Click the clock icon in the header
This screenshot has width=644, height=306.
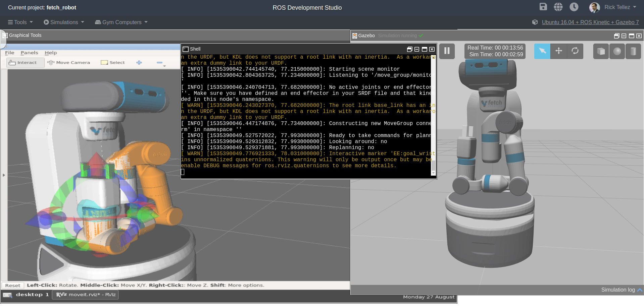pyautogui.click(x=574, y=7)
